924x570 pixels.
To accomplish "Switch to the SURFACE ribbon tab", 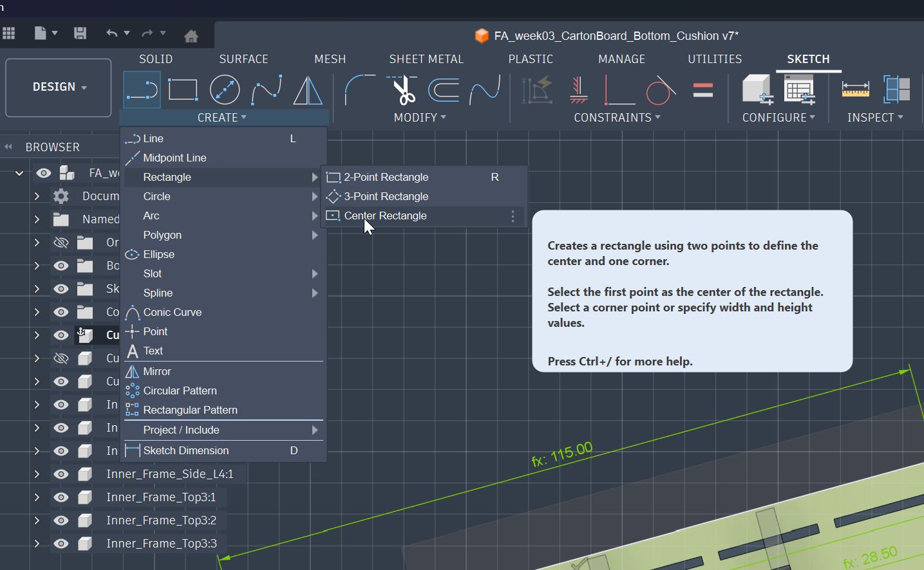I will (243, 59).
